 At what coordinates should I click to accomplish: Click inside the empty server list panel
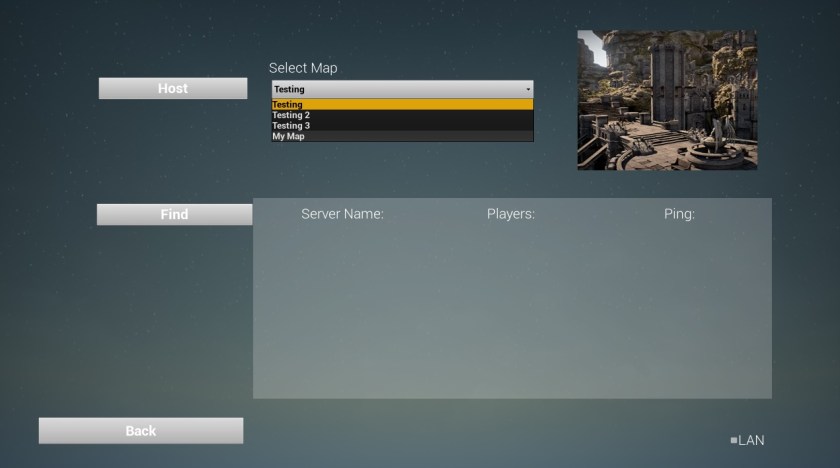[511, 310]
